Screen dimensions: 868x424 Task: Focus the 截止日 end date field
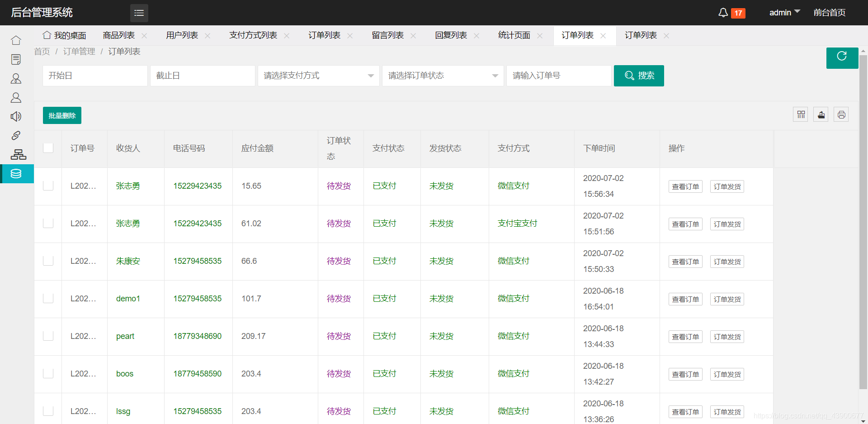tap(203, 76)
